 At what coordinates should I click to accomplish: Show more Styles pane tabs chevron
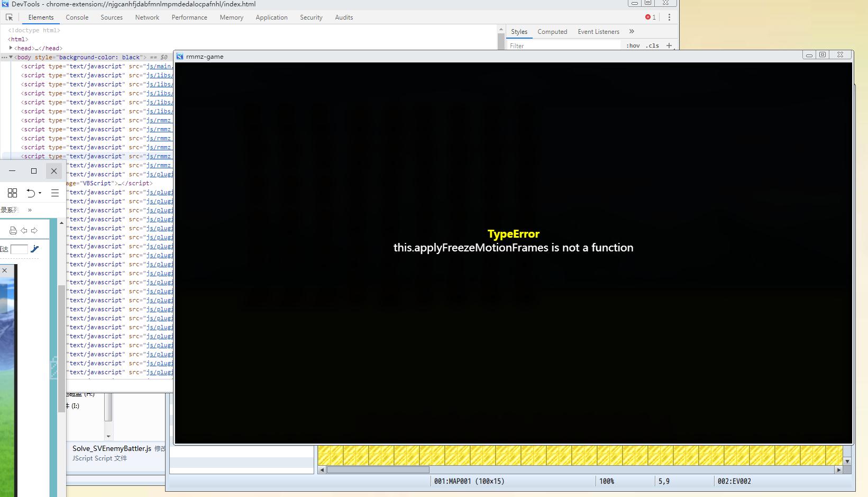tap(632, 31)
